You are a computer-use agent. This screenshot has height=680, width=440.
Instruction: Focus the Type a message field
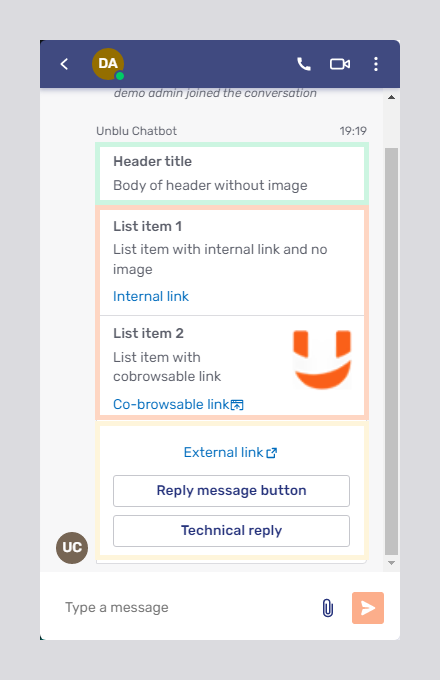pyautogui.click(x=186, y=608)
